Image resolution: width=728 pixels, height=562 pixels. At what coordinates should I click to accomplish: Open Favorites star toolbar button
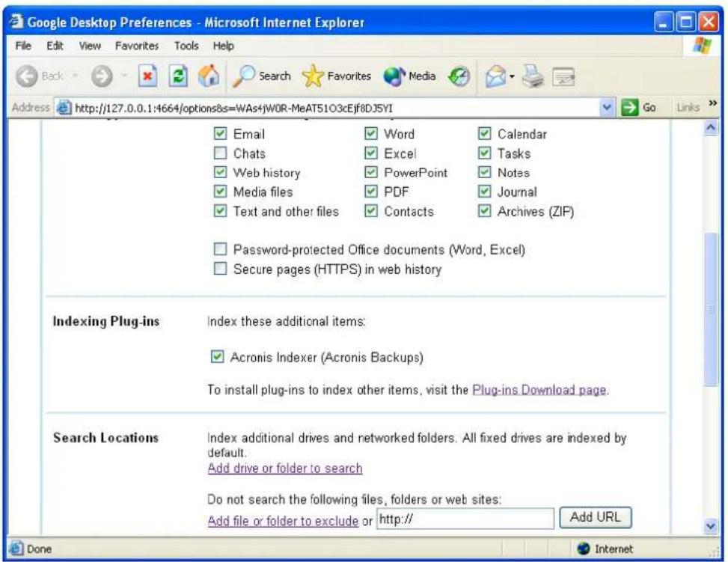(x=336, y=76)
